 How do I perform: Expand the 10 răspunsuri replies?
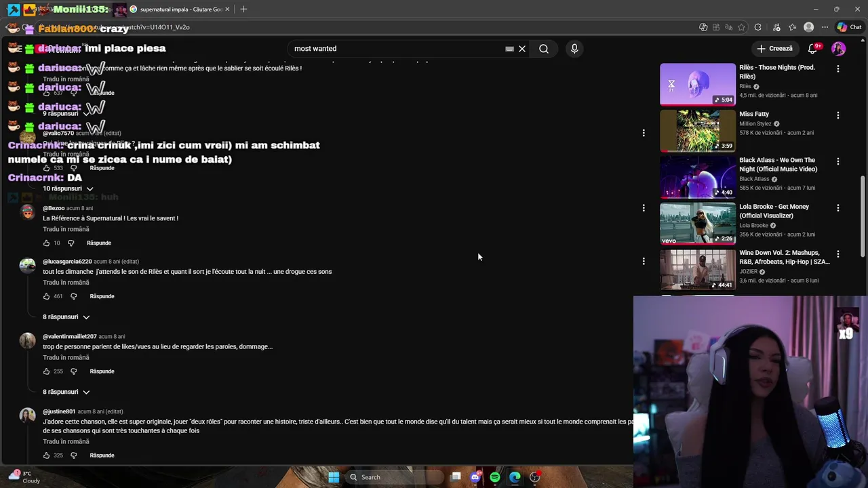click(x=68, y=188)
